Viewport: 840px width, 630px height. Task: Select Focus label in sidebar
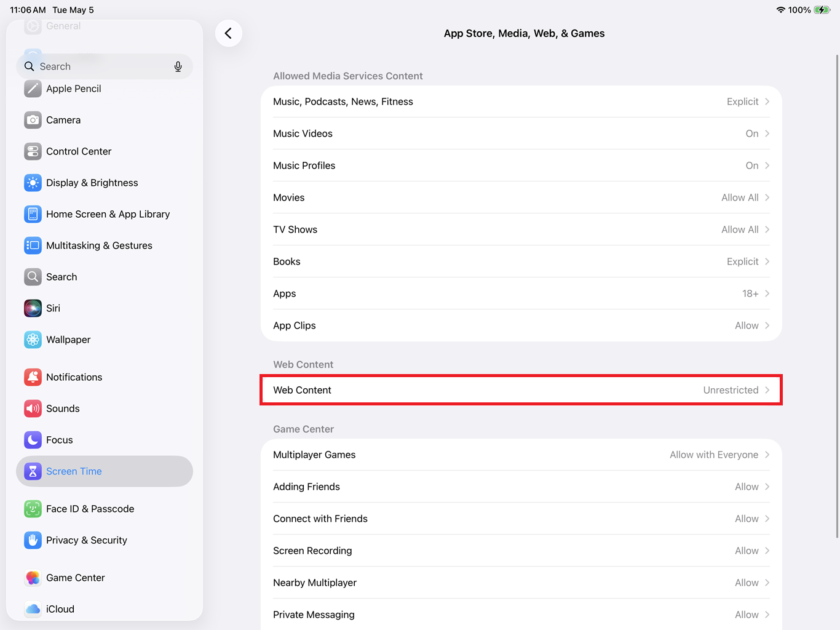click(x=60, y=440)
